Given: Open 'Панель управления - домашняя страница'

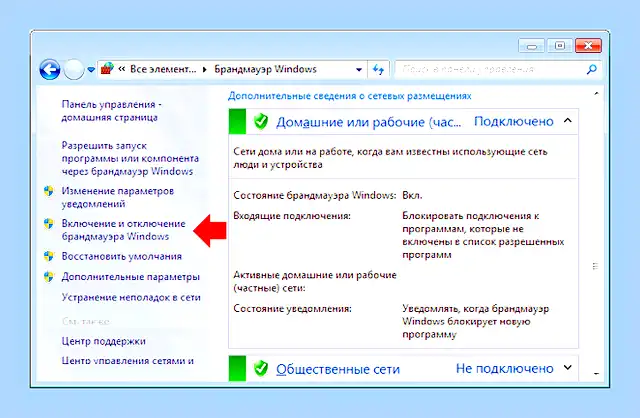Looking at the screenshot, I should [x=111, y=111].
